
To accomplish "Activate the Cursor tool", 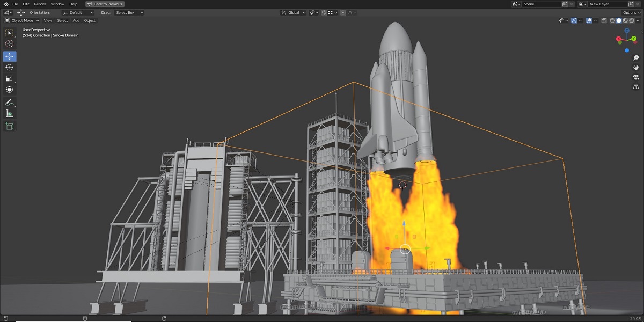I will tap(11, 44).
